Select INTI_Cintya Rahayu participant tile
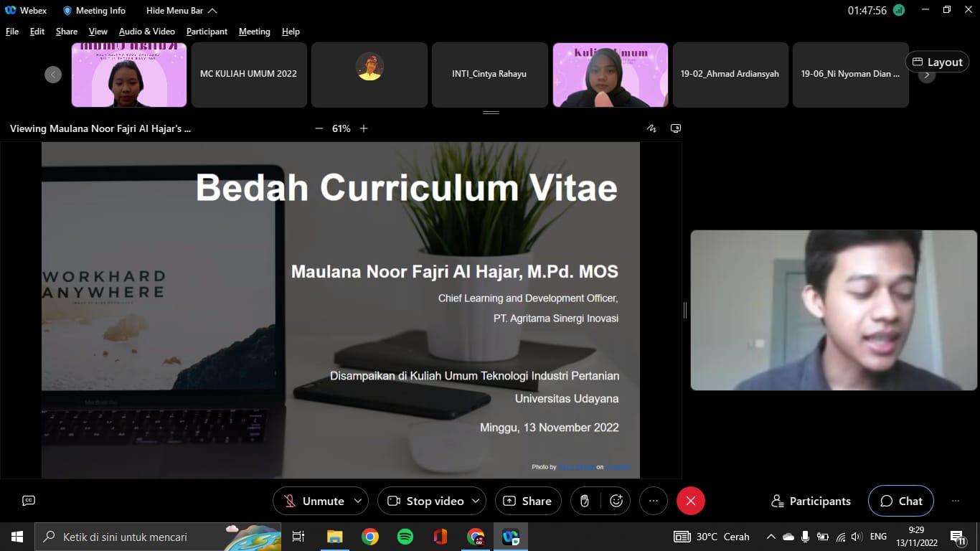Viewport: 980px width, 551px height. point(489,74)
